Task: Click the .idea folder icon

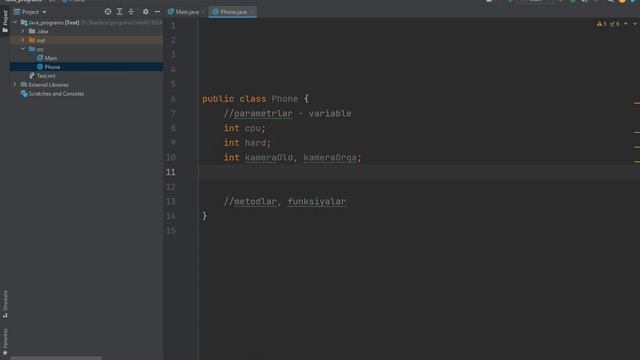Action: 32,31
